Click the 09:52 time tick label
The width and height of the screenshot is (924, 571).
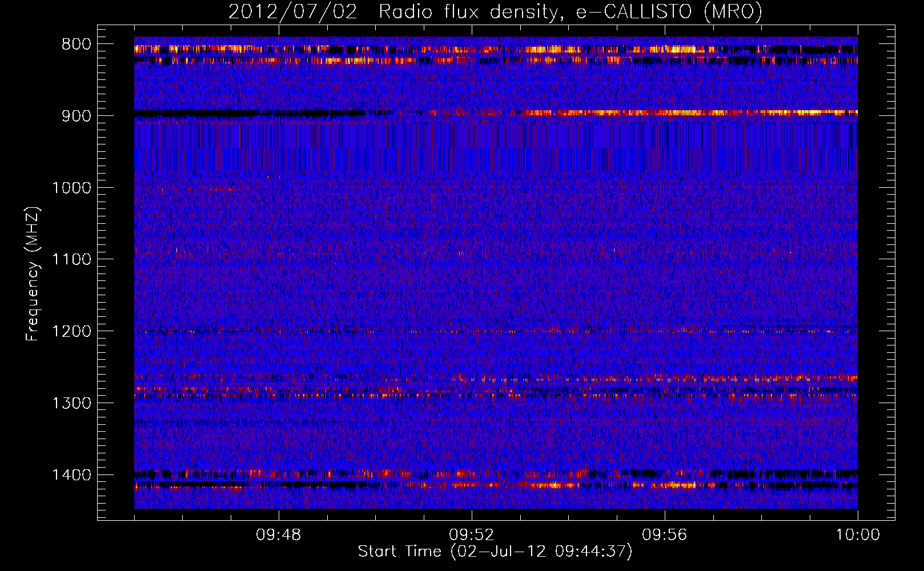472,535
